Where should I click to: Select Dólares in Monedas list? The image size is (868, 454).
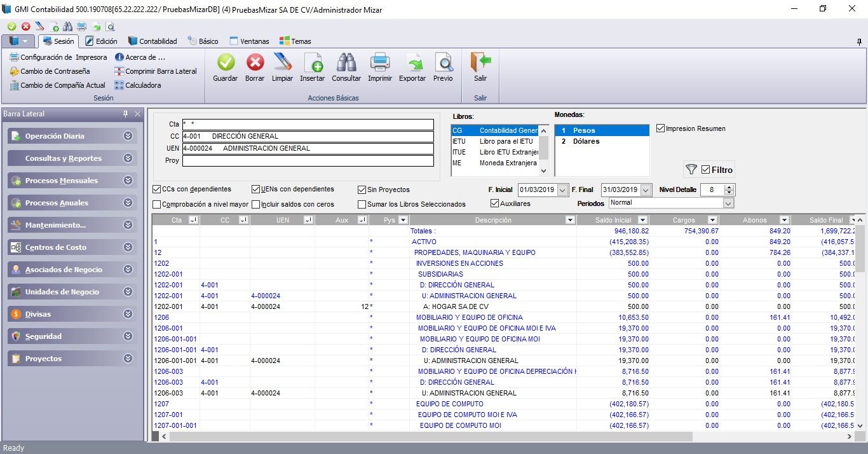[602, 141]
